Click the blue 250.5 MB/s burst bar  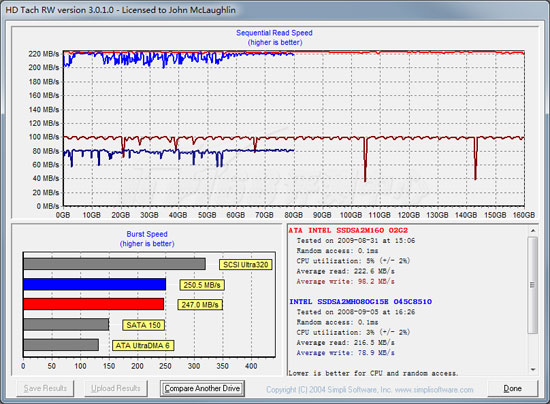95,284
